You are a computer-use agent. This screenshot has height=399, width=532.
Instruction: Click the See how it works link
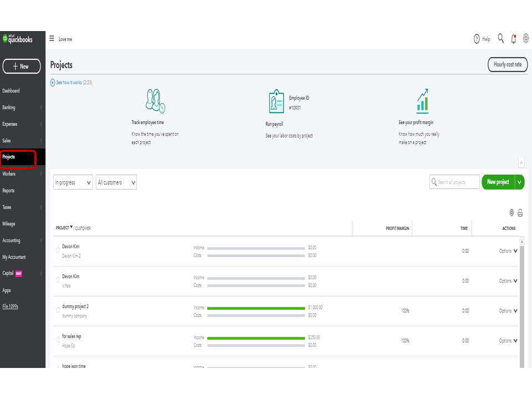[68, 83]
